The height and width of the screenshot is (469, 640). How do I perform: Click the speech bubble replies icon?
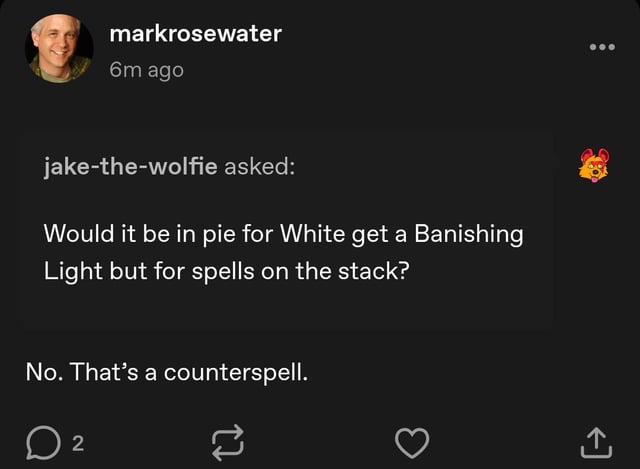[x=44, y=438]
